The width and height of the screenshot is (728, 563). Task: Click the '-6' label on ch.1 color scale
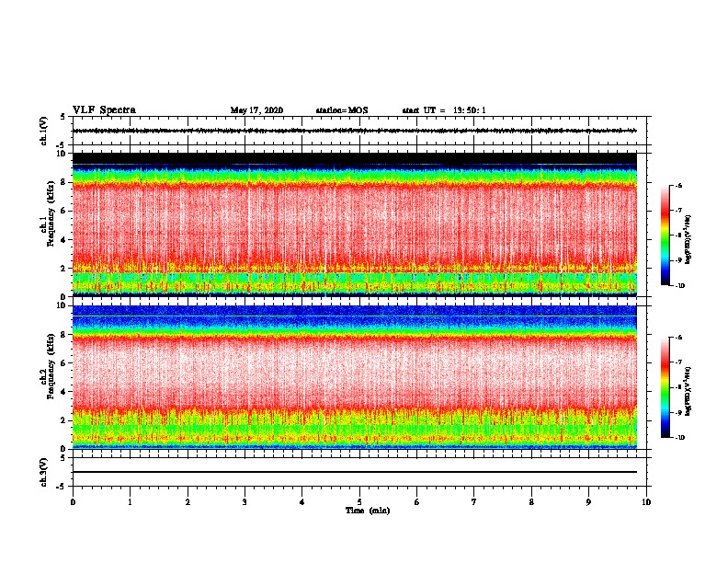(678, 185)
